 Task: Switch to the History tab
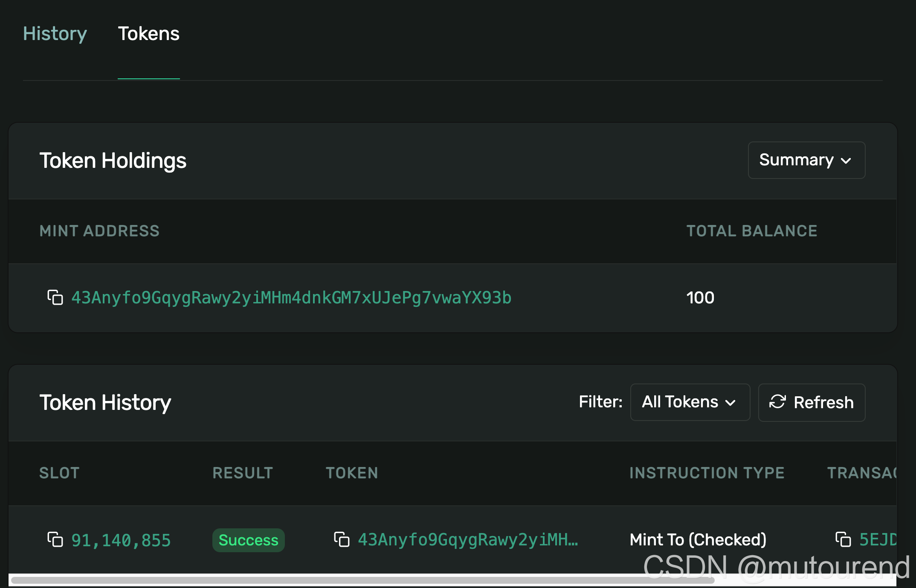55,34
